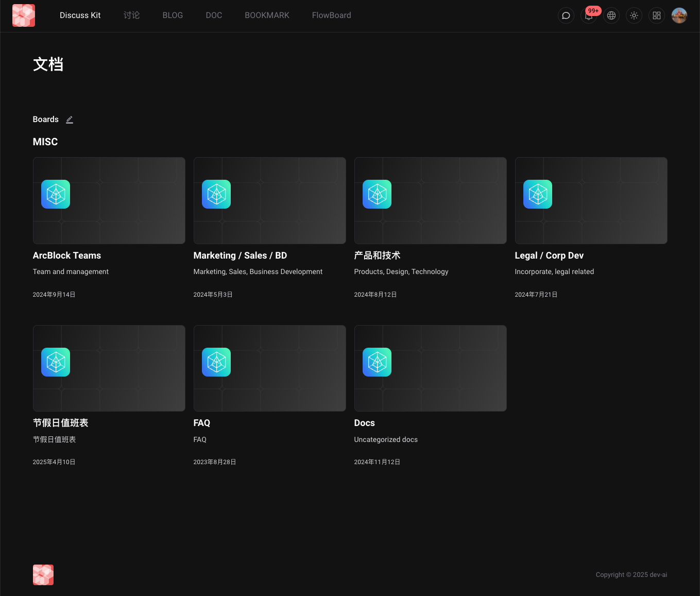Open the chat messages icon
This screenshot has height=596, width=700.
[566, 15]
